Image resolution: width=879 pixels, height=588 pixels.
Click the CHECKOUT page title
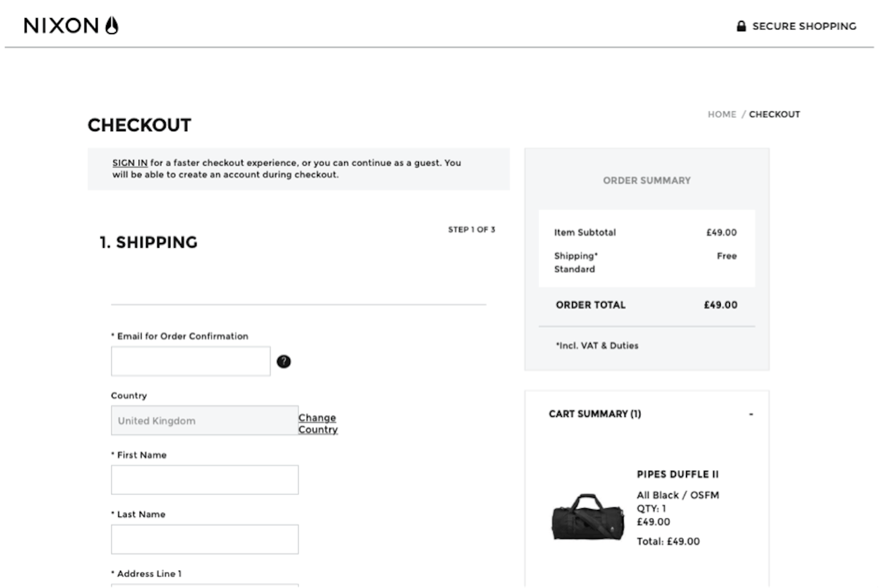[140, 125]
